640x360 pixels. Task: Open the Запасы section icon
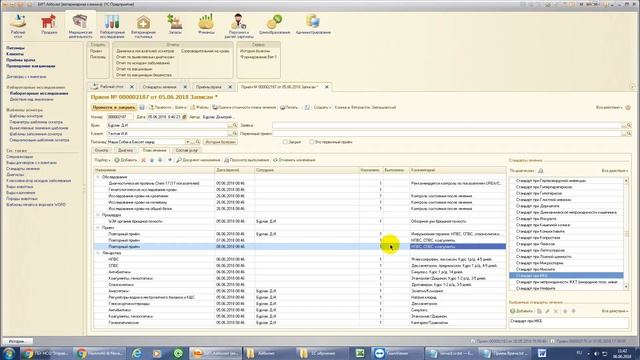pos(175,24)
